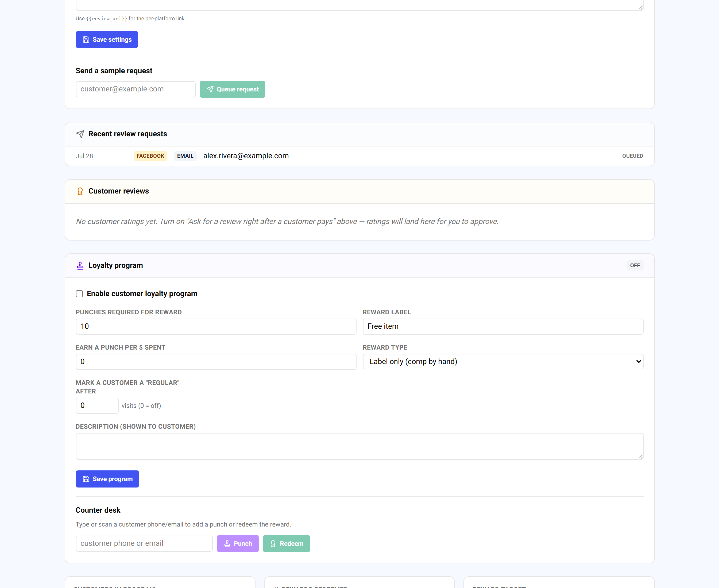Focus the customer phone or email field

click(144, 544)
